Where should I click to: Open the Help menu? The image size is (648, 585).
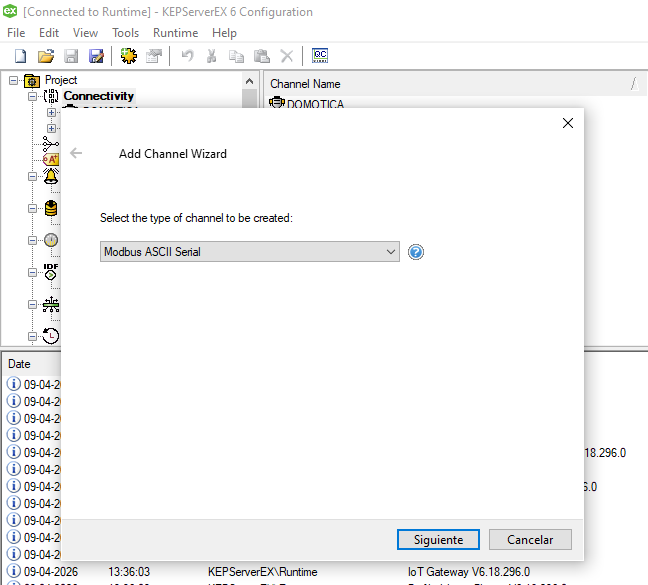pos(224,33)
